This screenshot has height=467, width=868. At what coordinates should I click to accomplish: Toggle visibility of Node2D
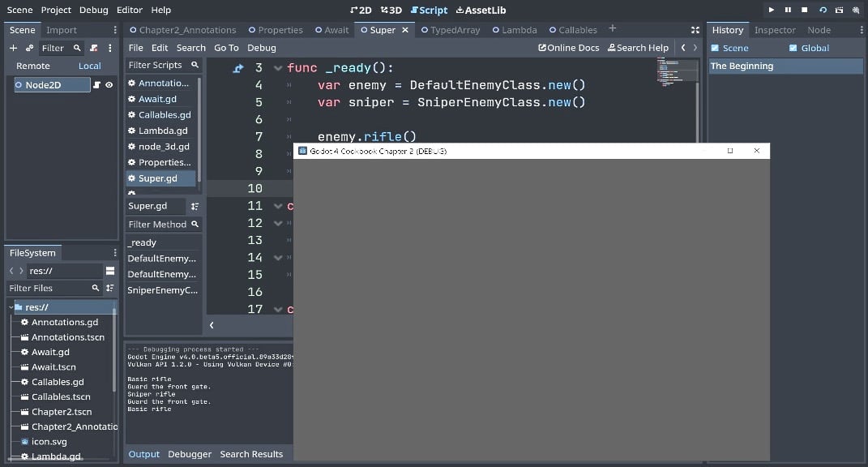coord(109,85)
